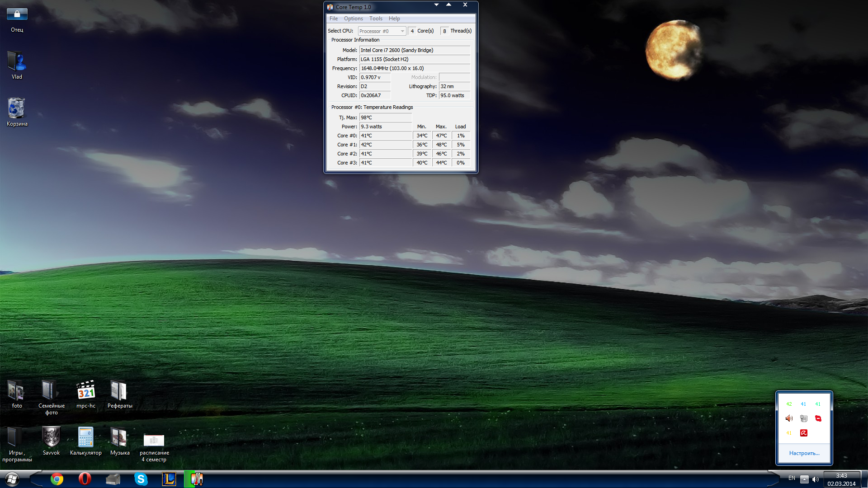Click the Platform field LGA 1155
The height and width of the screenshot is (488, 868).
click(415, 59)
